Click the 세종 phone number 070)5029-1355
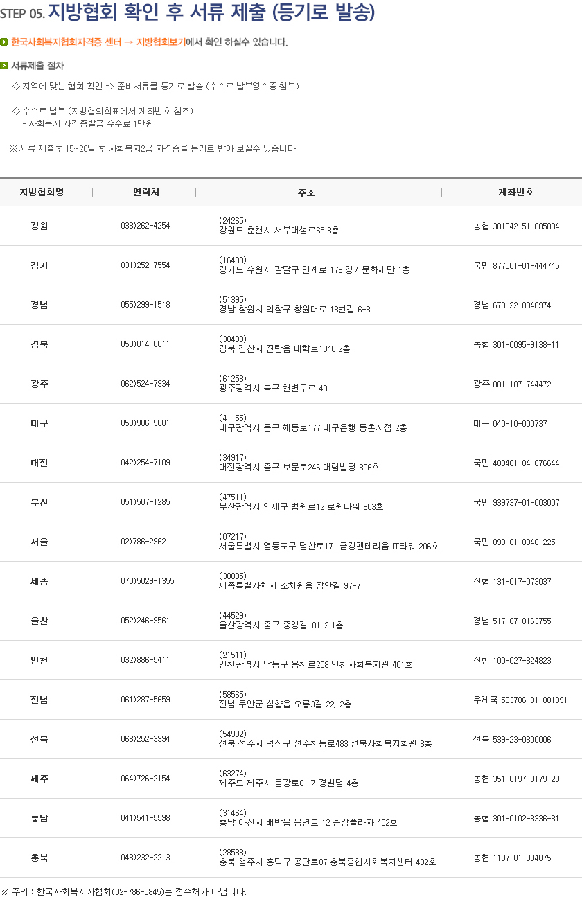The width and height of the screenshot is (582, 924). tap(148, 581)
